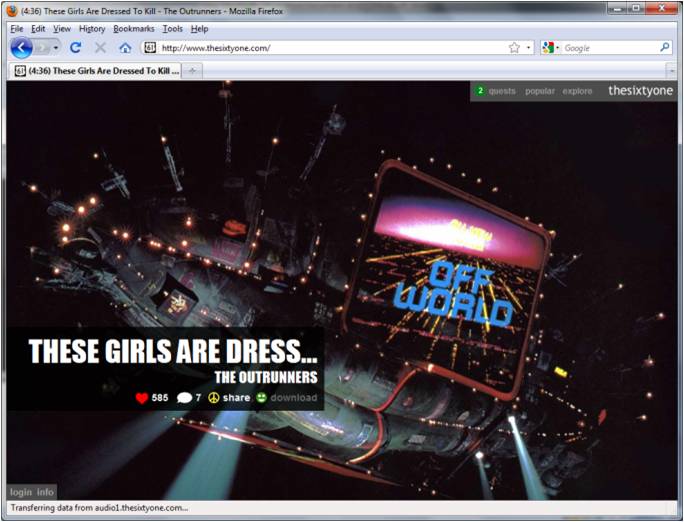Go to Firefox home page icon

pos(125,48)
